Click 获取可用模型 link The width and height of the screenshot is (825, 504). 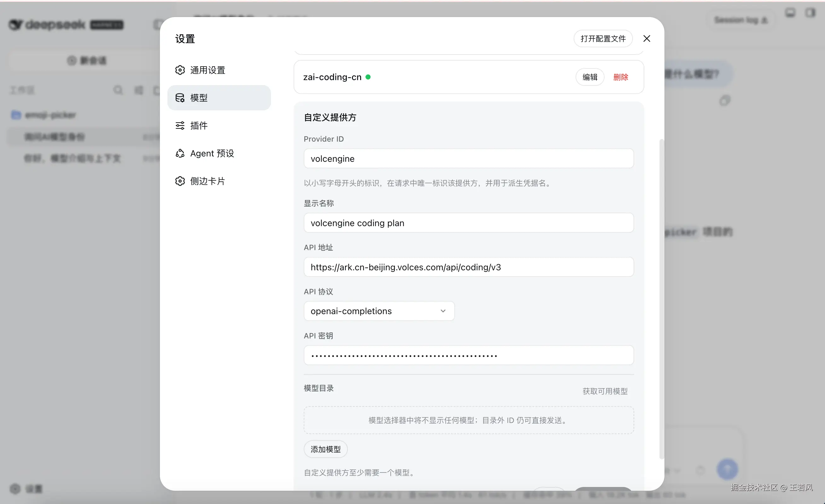605,391
